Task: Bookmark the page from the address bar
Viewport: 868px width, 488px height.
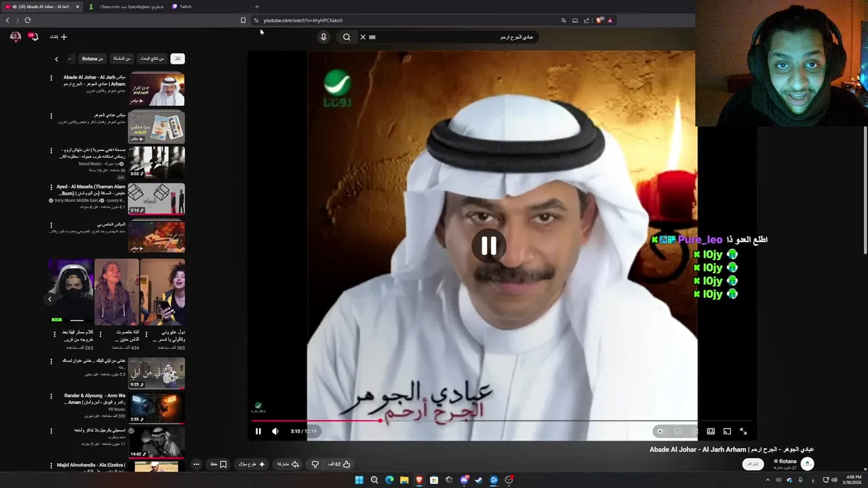Action: pyautogui.click(x=243, y=20)
